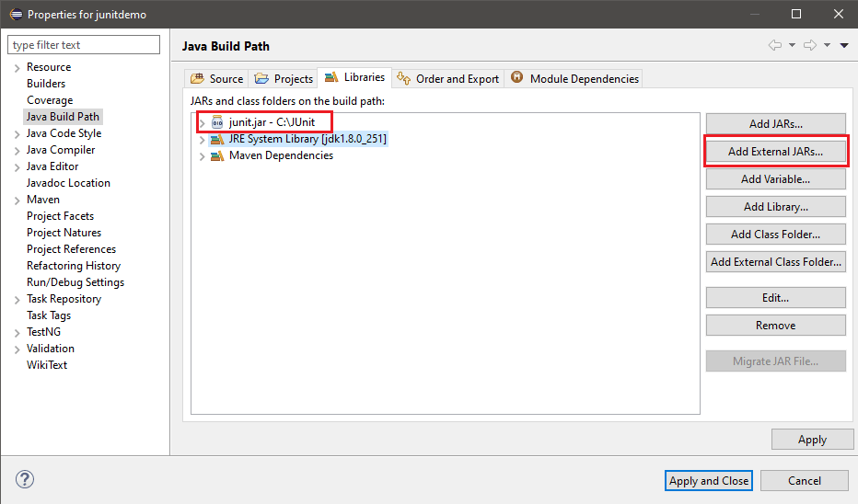Click the back navigation arrow icon
This screenshot has height=504, width=858.
[x=775, y=45]
